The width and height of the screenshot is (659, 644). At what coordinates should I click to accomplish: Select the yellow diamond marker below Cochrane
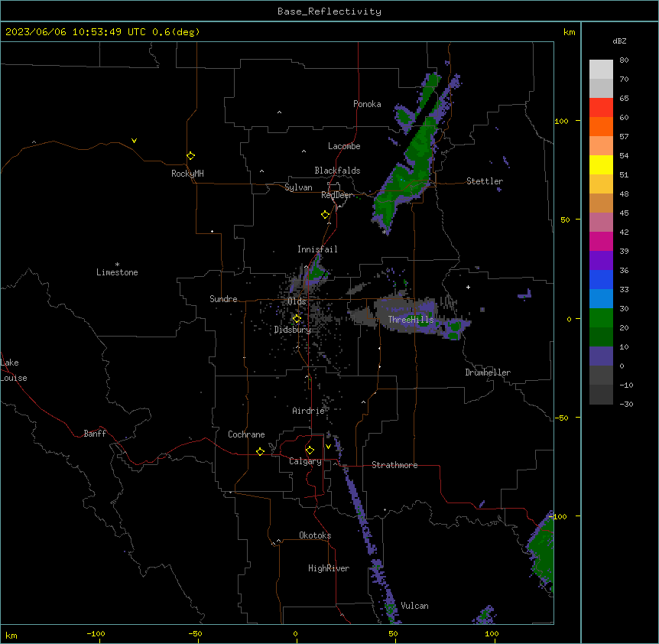click(260, 451)
